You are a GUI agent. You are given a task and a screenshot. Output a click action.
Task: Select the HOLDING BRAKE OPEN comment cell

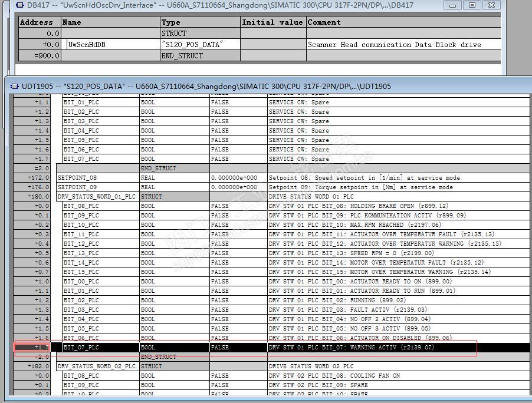pyautogui.click(x=399, y=206)
